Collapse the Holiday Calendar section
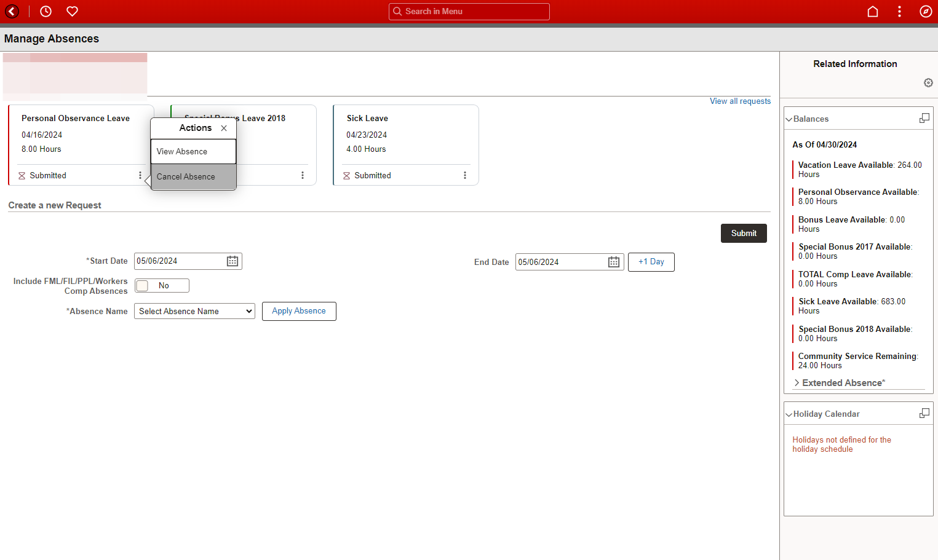 click(x=789, y=414)
